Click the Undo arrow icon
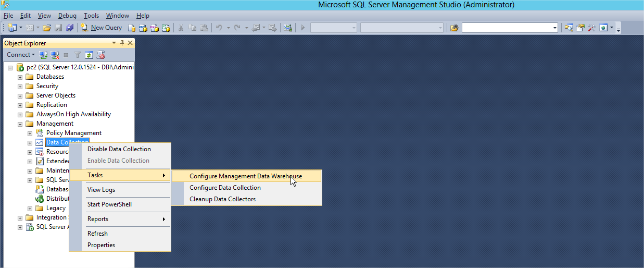 click(x=219, y=28)
